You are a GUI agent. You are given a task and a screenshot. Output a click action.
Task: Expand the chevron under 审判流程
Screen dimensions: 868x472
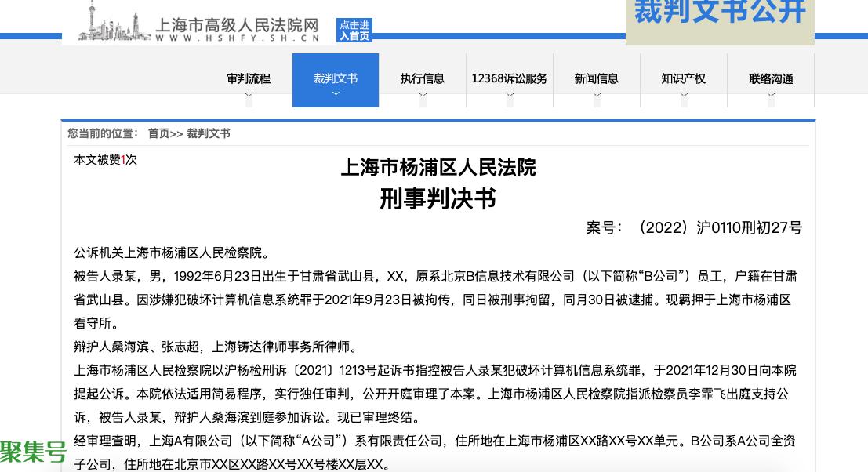click(249, 96)
